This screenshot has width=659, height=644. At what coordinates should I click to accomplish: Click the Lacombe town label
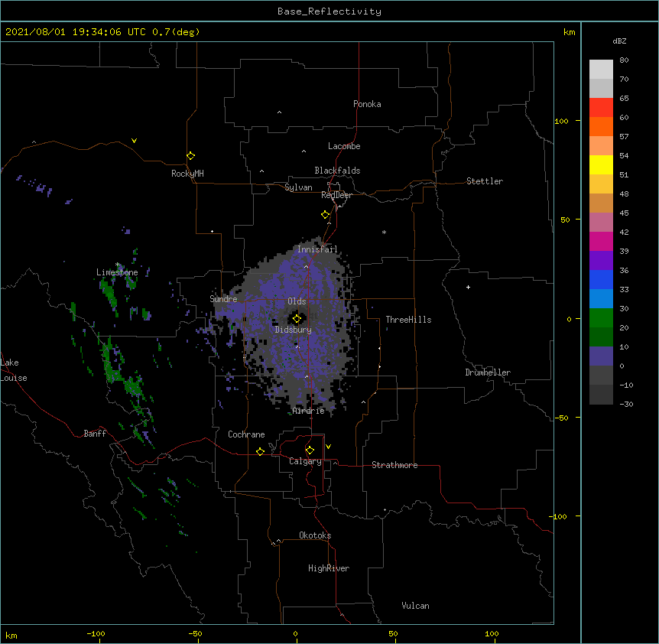[344, 146]
